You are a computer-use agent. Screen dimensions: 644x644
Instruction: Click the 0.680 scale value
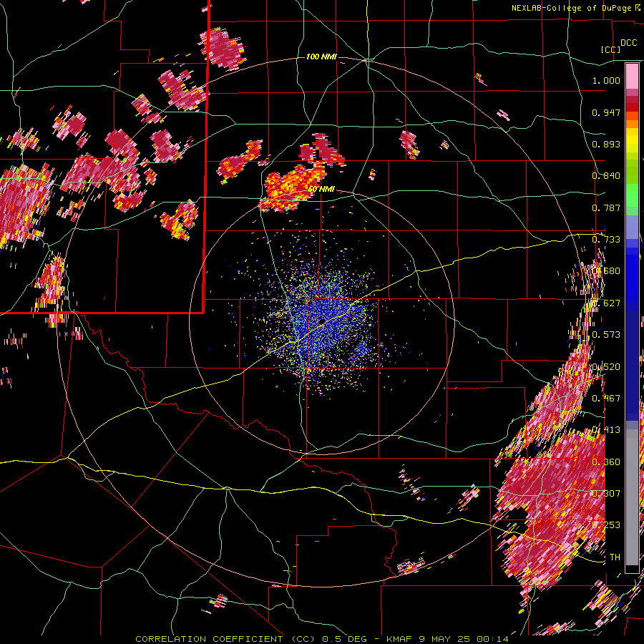point(606,271)
